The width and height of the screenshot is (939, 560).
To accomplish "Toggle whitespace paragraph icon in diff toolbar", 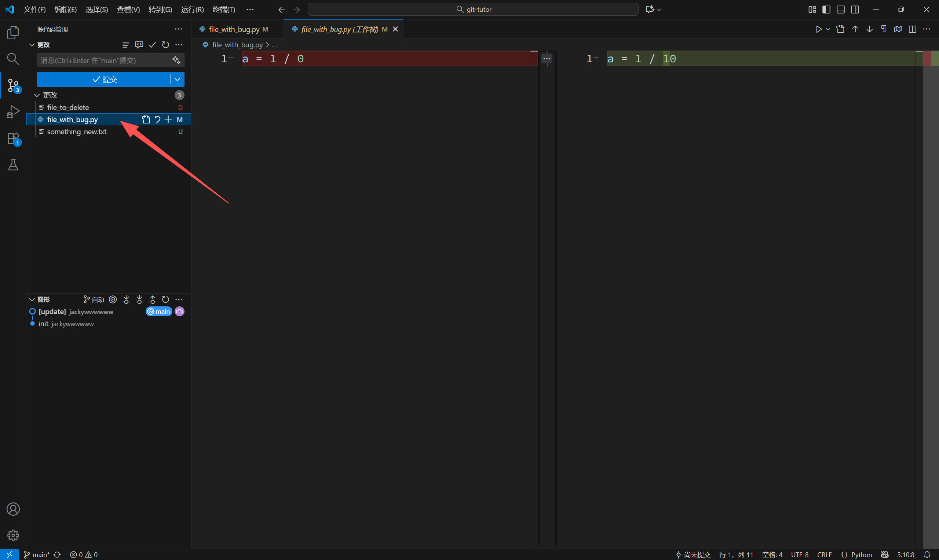I will click(x=884, y=29).
